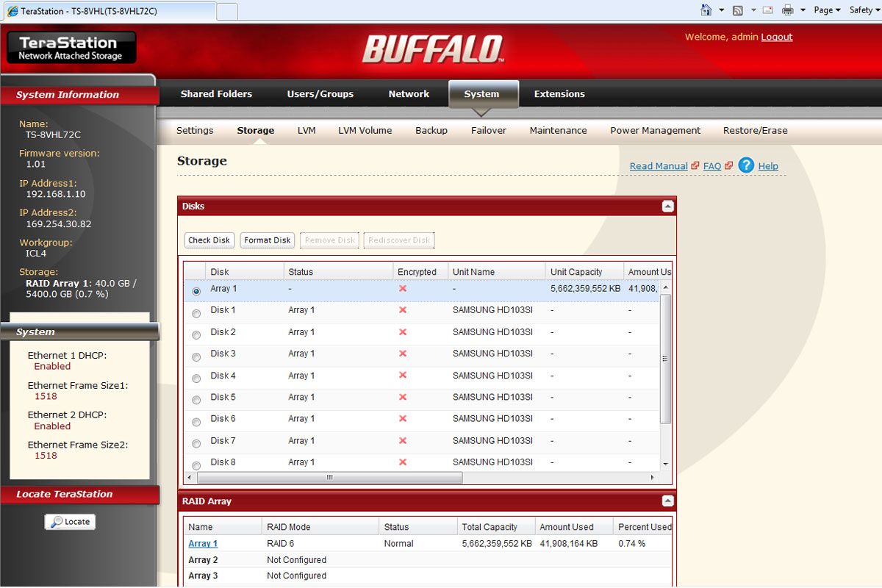Click the disk table scroll-down arrow
882x588 pixels.
pyautogui.click(x=666, y=465)
